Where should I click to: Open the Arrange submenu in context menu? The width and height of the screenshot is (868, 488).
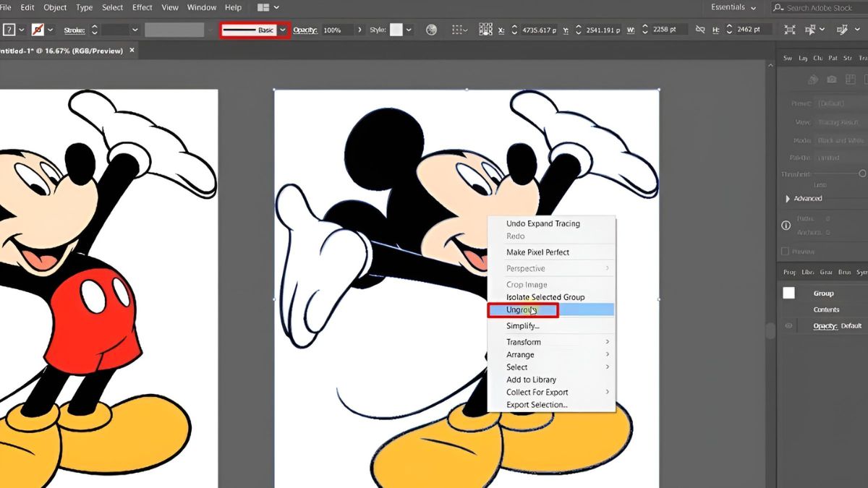tap(551, 354)
